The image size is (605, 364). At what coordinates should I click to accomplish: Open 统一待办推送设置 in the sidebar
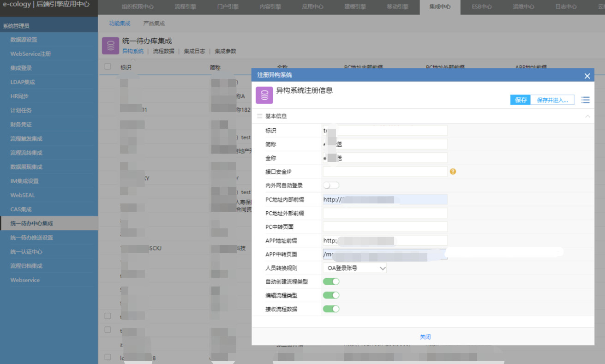click(32, 238)
